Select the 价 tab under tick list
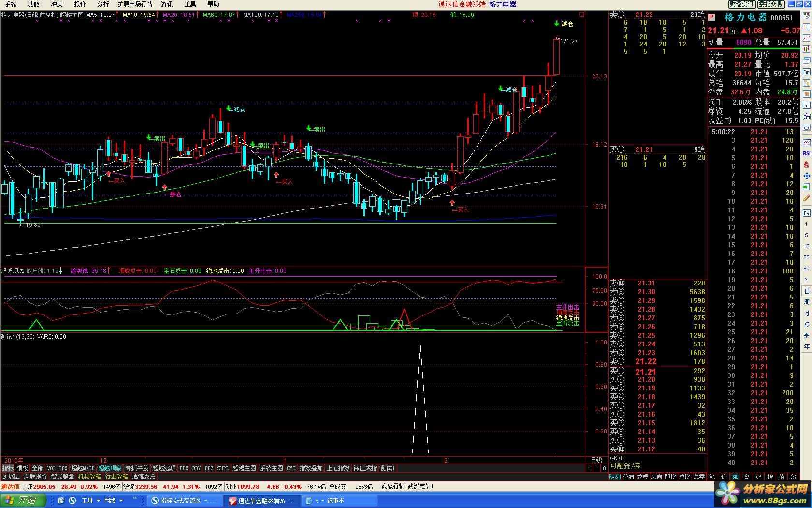This screenshot has height=508, width=812. coord(724,477)
